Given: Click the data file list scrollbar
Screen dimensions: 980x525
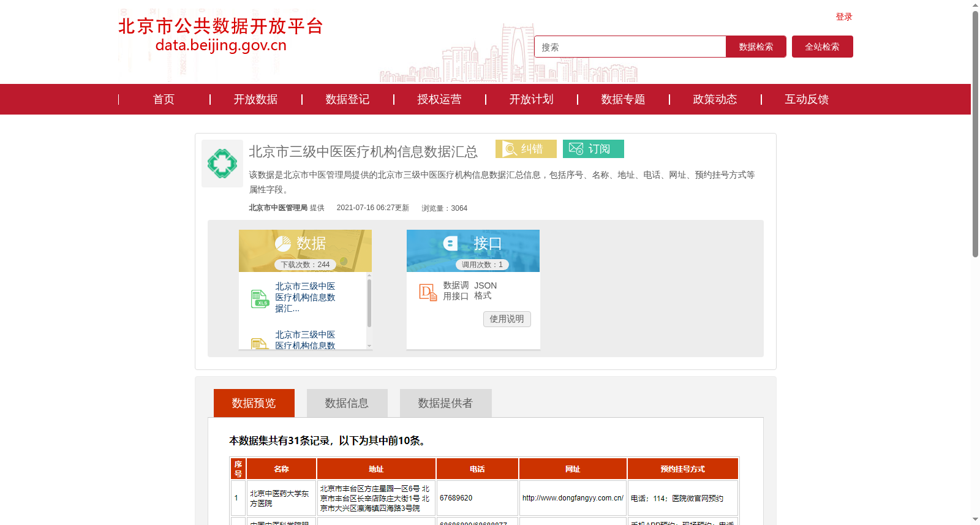Looking at the screenshot, I should 369,302.
